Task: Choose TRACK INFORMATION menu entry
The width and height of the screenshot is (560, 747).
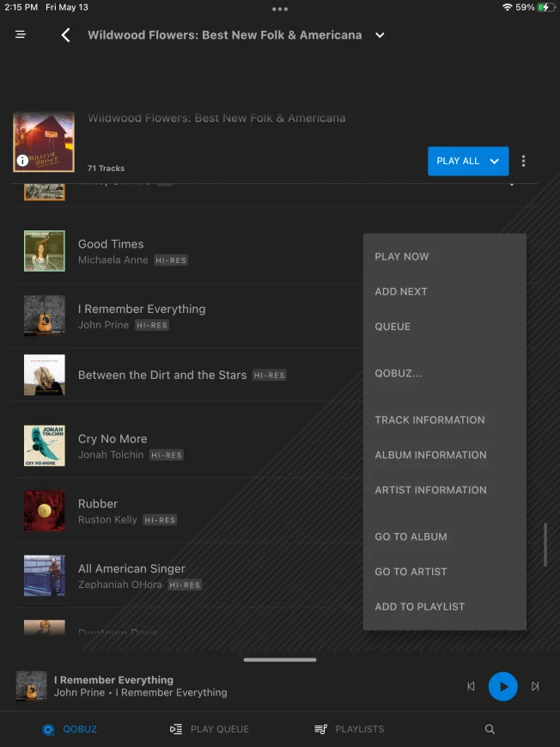Action: point(429,420)
